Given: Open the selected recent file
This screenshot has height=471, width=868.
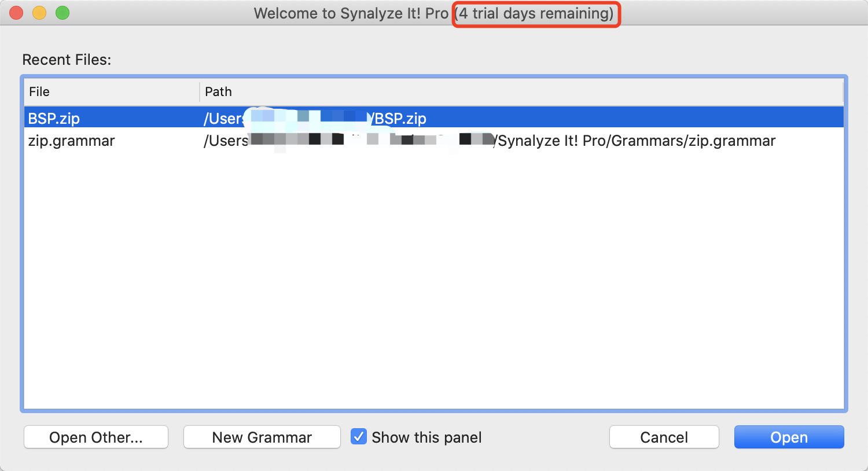Looking at the screenshot, I should click(789, 437).
